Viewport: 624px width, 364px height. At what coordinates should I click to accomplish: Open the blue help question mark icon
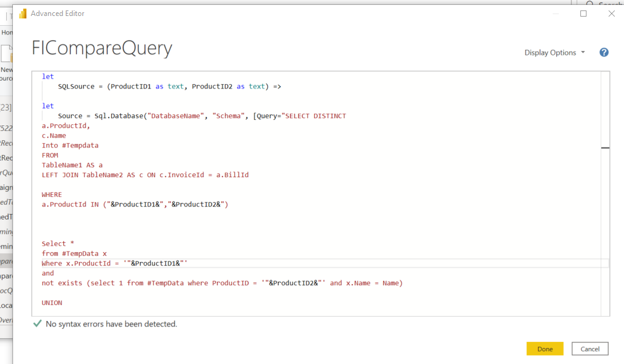pos(604,52)
